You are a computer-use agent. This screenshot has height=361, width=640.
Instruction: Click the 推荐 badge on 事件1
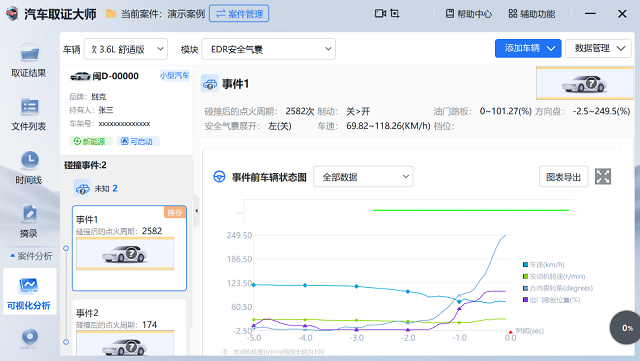pos(175,212)
